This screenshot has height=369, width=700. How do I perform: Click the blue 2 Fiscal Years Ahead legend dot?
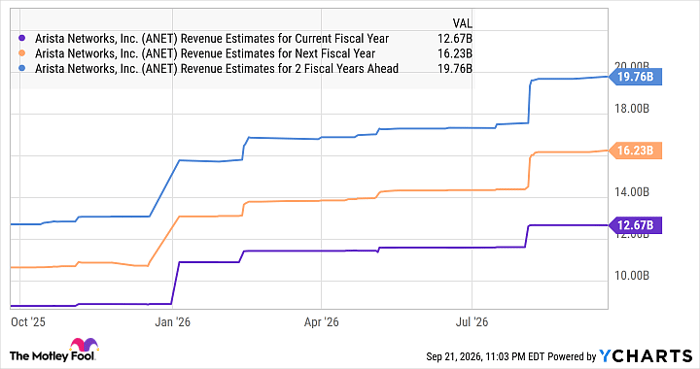(x=22, y=69)
